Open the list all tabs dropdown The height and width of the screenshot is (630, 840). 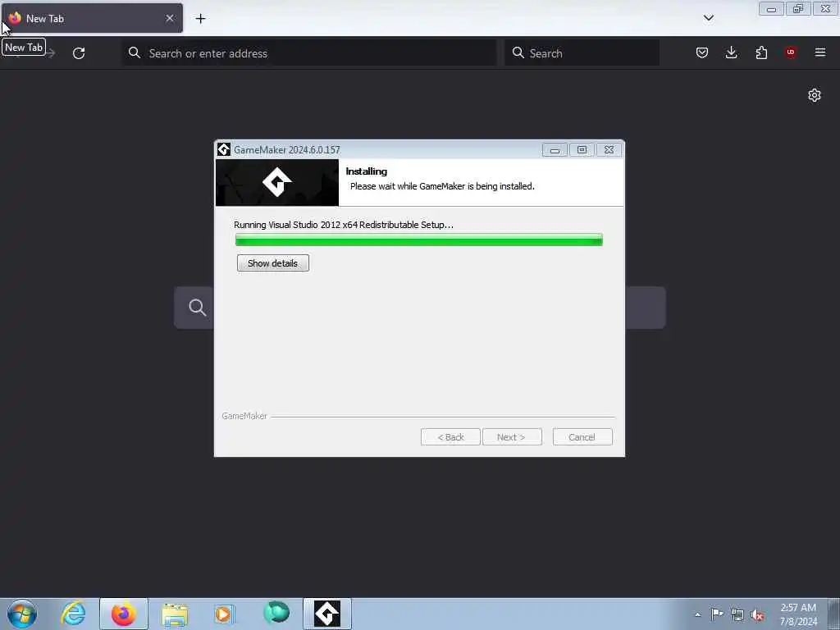pos(708,18)
